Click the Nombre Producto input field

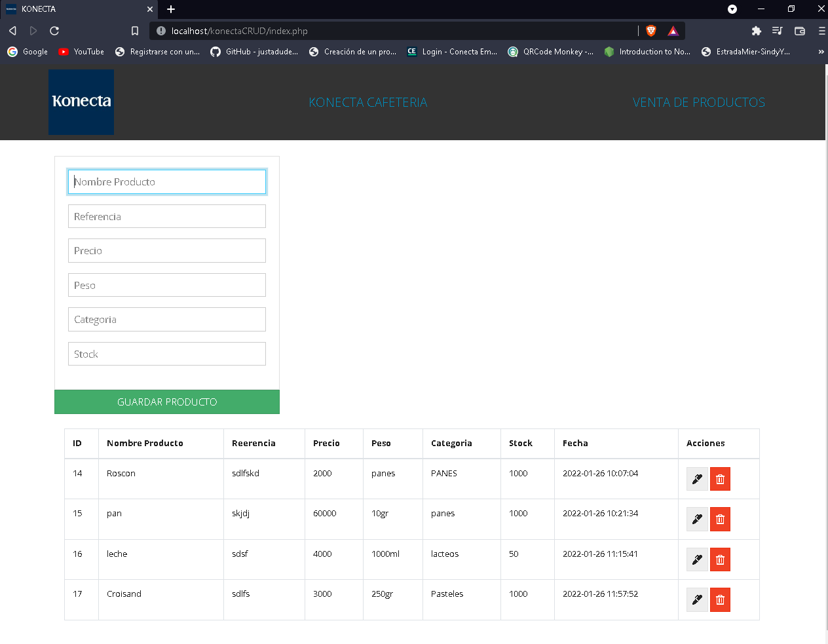tap(167, 181)
